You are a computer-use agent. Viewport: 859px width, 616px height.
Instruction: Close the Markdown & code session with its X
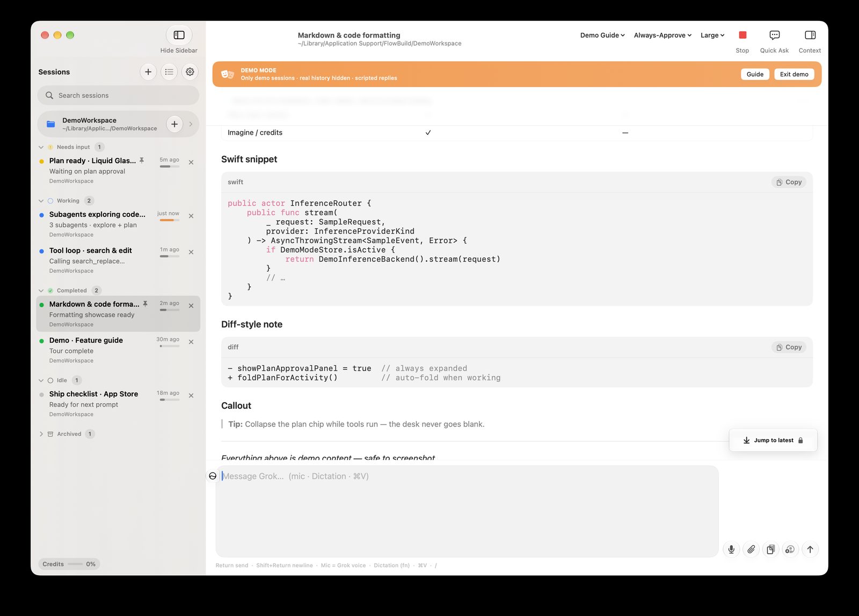click(x=191, y=306)
